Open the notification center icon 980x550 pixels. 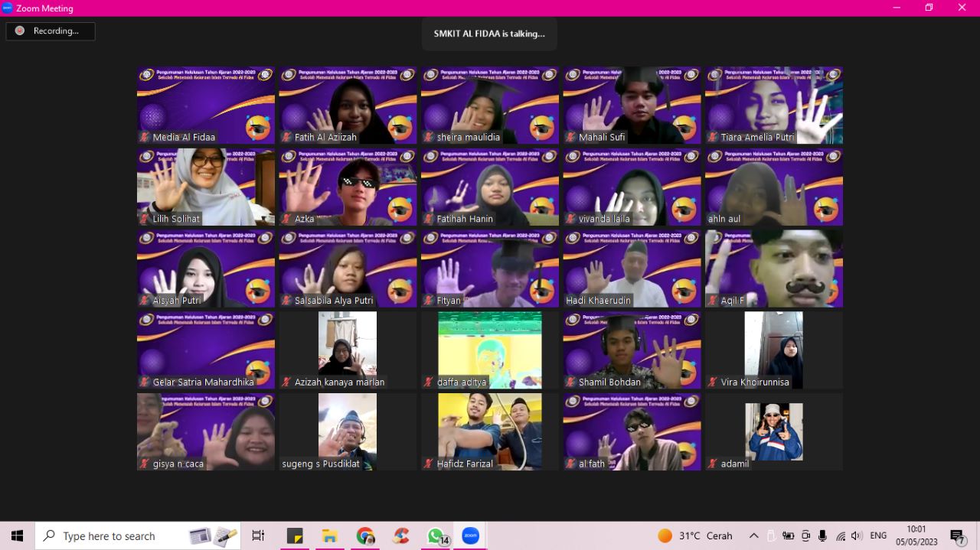coord(957,535)
